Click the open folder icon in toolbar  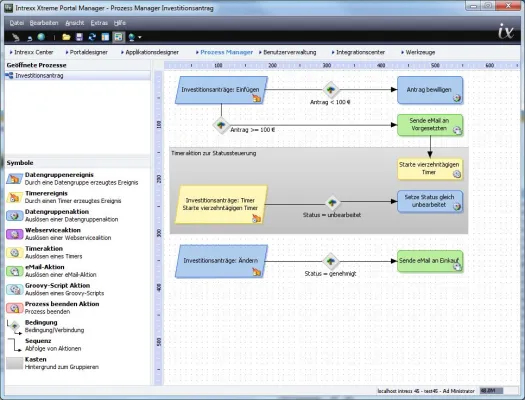coord(66,37)
